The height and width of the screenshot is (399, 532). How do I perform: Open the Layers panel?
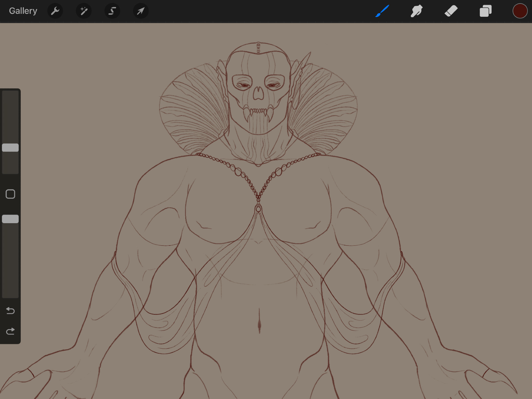coord(485,11)
